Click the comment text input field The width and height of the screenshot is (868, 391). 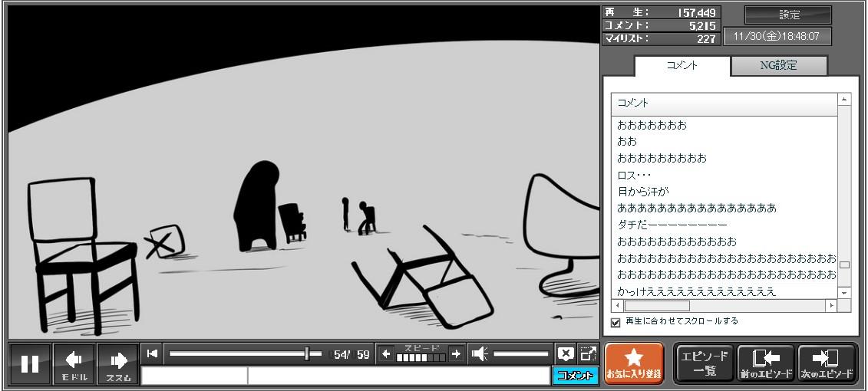coord(398,376)
